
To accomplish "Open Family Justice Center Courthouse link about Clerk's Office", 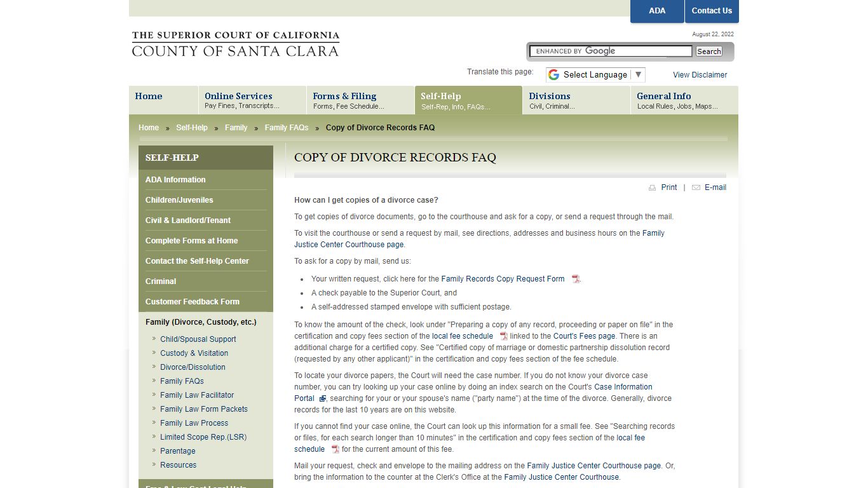I will [x=561, y=477].
